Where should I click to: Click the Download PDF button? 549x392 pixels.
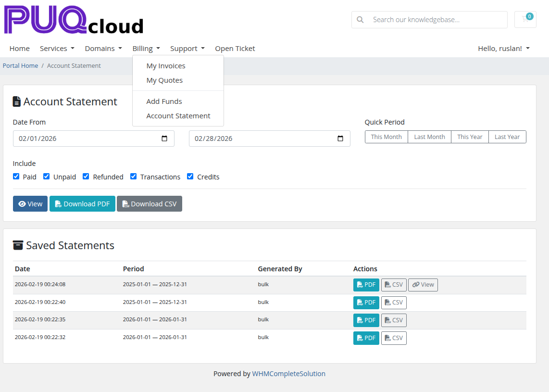pos(82,204)
